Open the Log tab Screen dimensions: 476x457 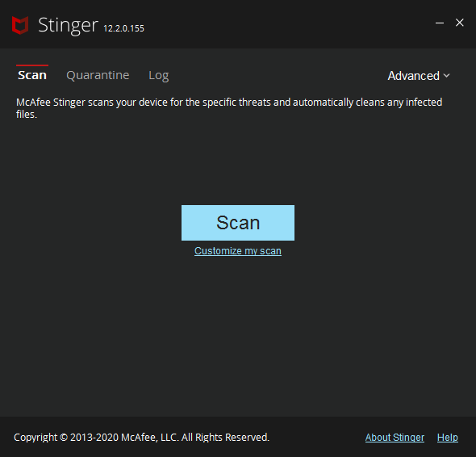(x=159, y=76)
